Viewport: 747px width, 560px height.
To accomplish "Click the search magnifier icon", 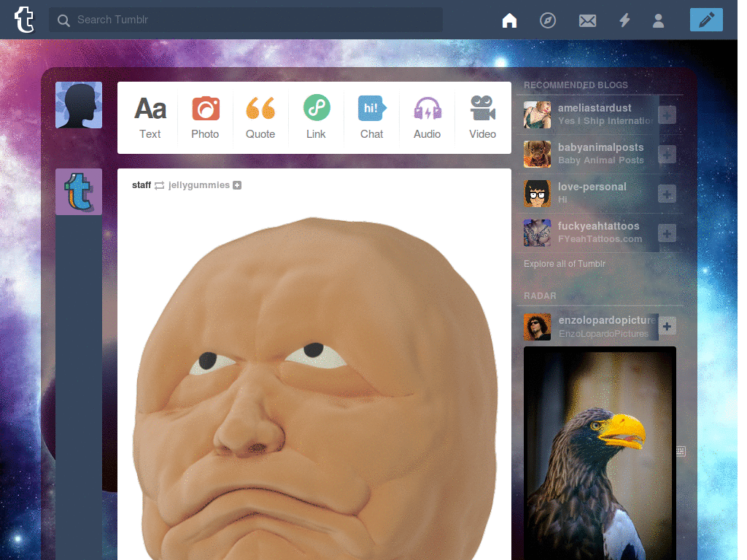I will pos(63,20).
